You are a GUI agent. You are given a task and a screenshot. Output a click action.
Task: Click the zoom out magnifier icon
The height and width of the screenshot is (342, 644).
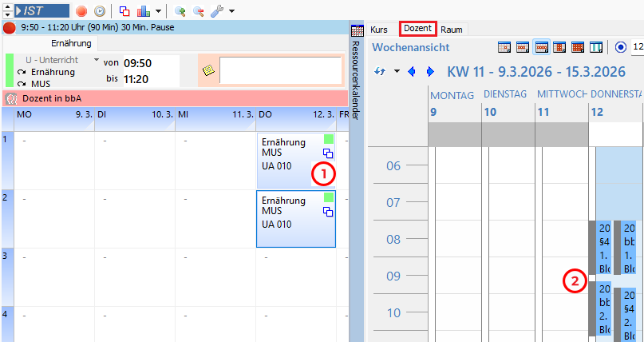[199, 11]
